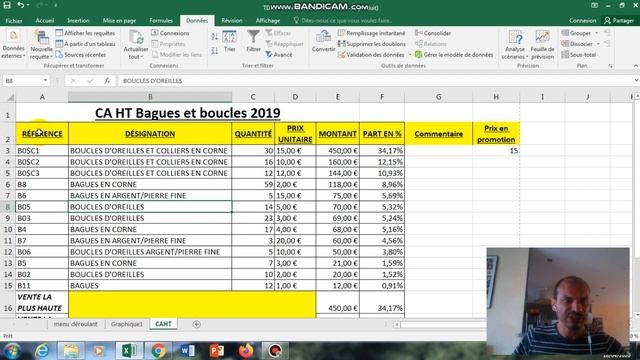Image resolution: width=640 pixels, height=360 pixels.
Task: Click cell with 'BAGUES EN ARGENT/PIERRE FINE' row 7
Action: (x=150, y=196)
